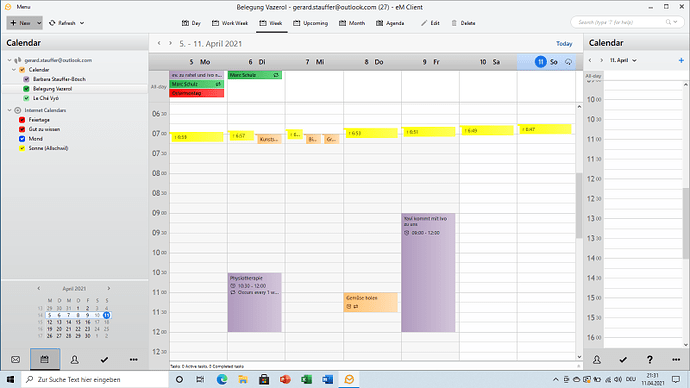Open the dropdown arrow next to New

(39, 23)
